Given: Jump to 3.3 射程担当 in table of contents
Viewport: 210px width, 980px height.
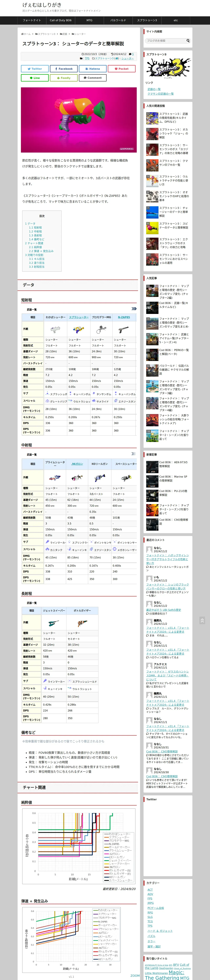Looking at the screenshot, I should [37, 267].
